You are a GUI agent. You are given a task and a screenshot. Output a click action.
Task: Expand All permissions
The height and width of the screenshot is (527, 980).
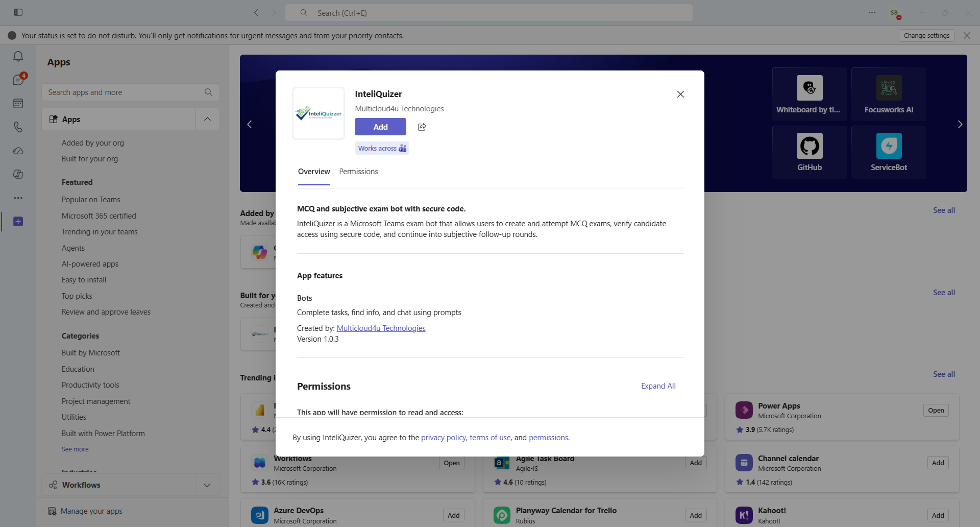coord(658,386)
